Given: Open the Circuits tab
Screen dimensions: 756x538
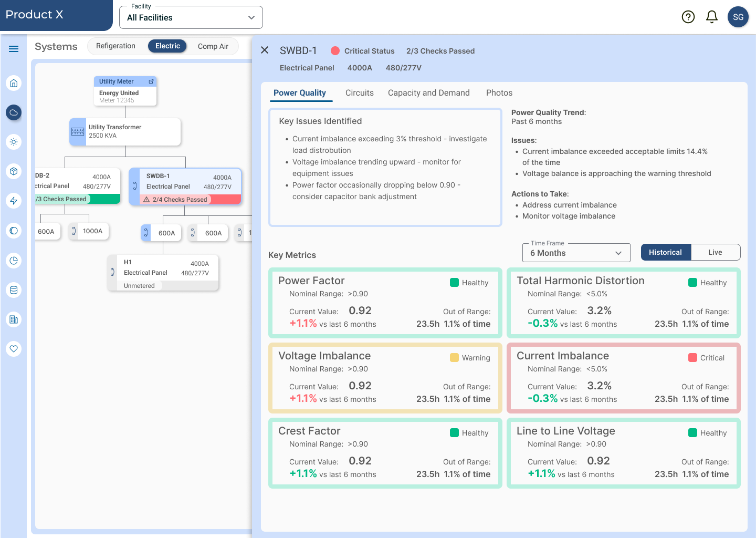Looking at the screenshot, I should click(360, 93).
